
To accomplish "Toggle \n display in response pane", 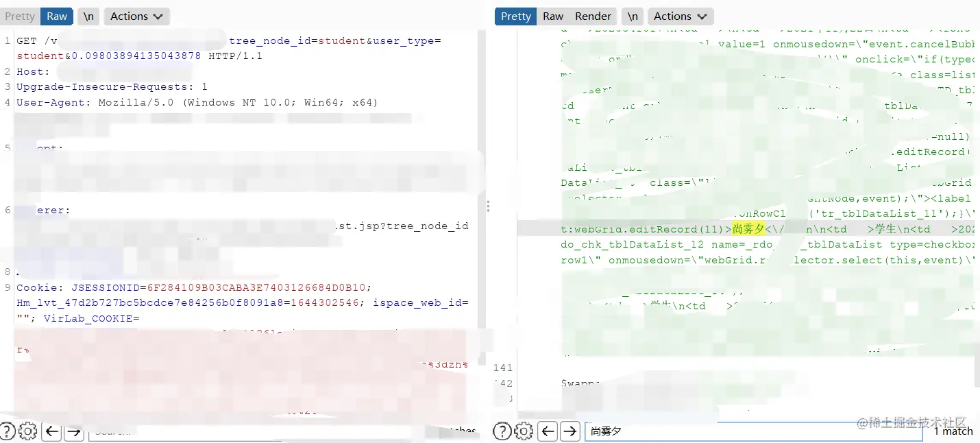I will click(632, 16).
